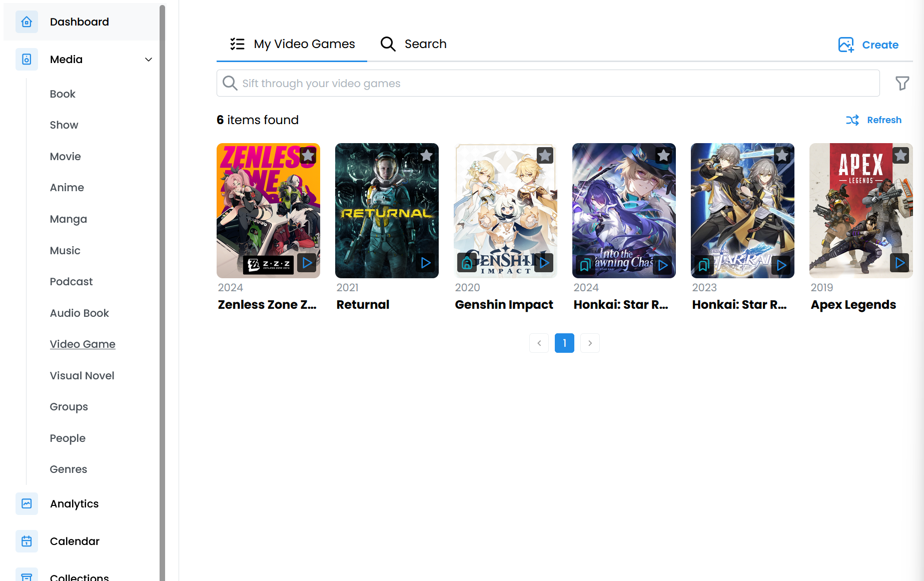
Task: Toggle star on Zenless Zone Zero cover
Action: point(308,156)
